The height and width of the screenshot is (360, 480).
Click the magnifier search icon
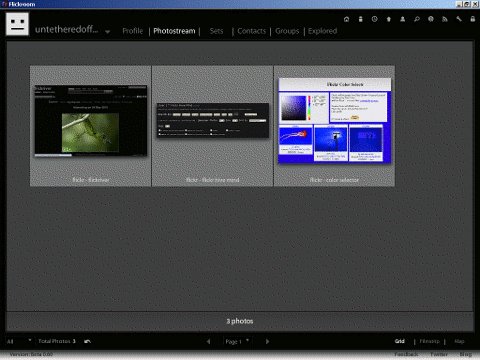coord(417,19)
